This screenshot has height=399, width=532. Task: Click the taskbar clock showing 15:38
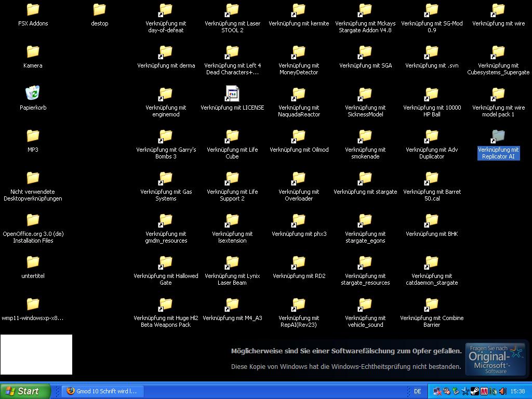(517, 391)
